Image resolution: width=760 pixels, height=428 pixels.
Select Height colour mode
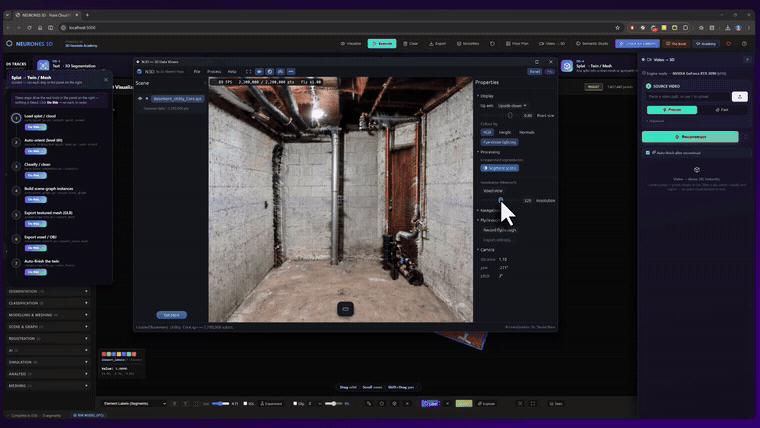tap(505, 132)
